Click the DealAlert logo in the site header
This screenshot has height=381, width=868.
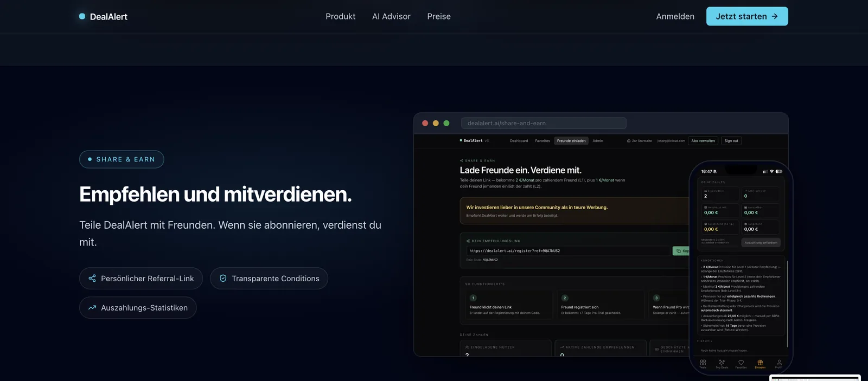[103, 17]
